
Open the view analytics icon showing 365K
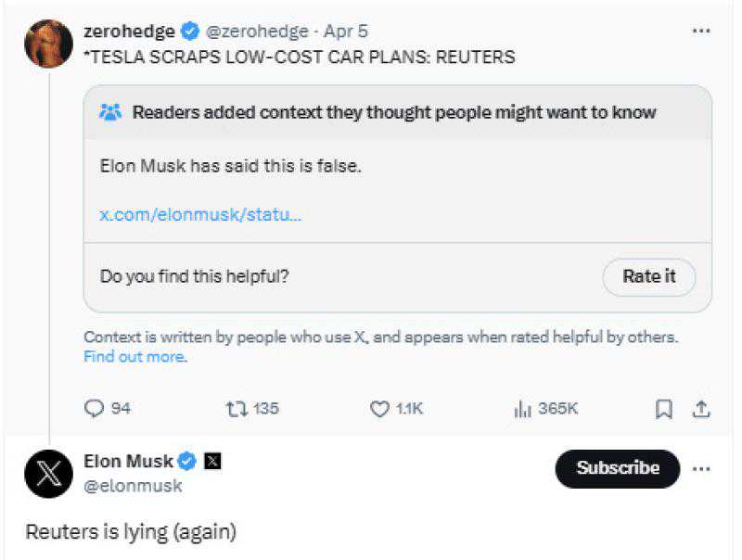[x=522, y=408]
